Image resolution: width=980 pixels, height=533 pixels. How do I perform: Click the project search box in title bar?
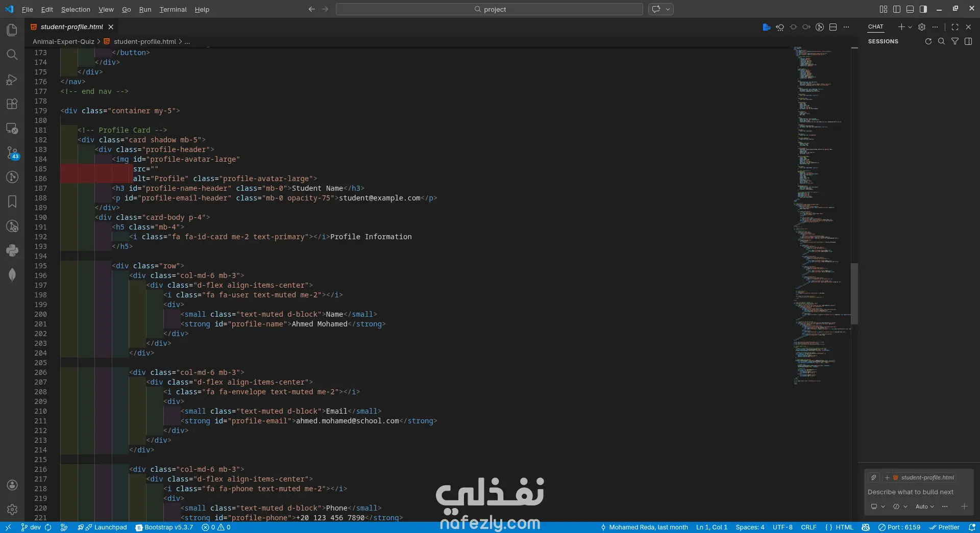[489, 9]
